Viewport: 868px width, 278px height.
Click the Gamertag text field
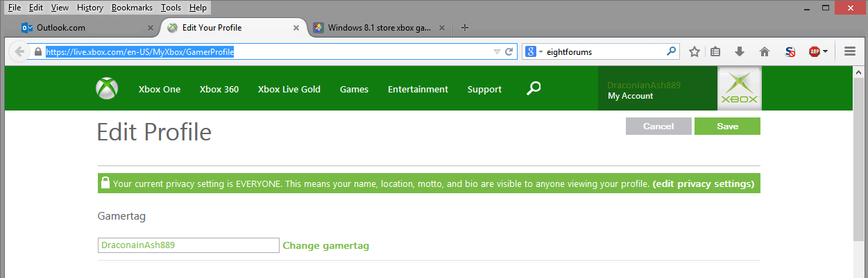click(x=189, y=245)
